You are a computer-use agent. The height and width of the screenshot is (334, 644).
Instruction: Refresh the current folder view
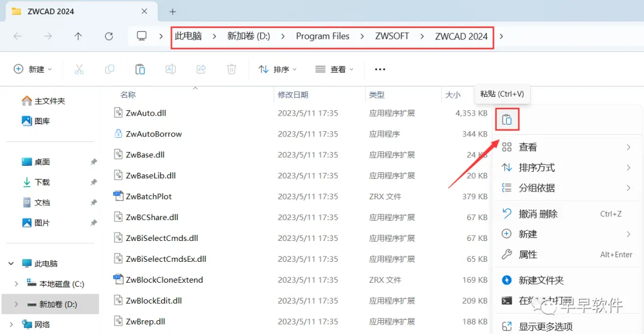[x=109, y=36]
